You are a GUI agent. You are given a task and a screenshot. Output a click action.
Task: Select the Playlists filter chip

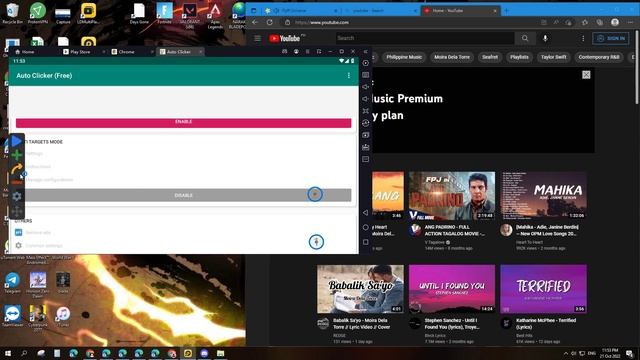pos(519,57)
